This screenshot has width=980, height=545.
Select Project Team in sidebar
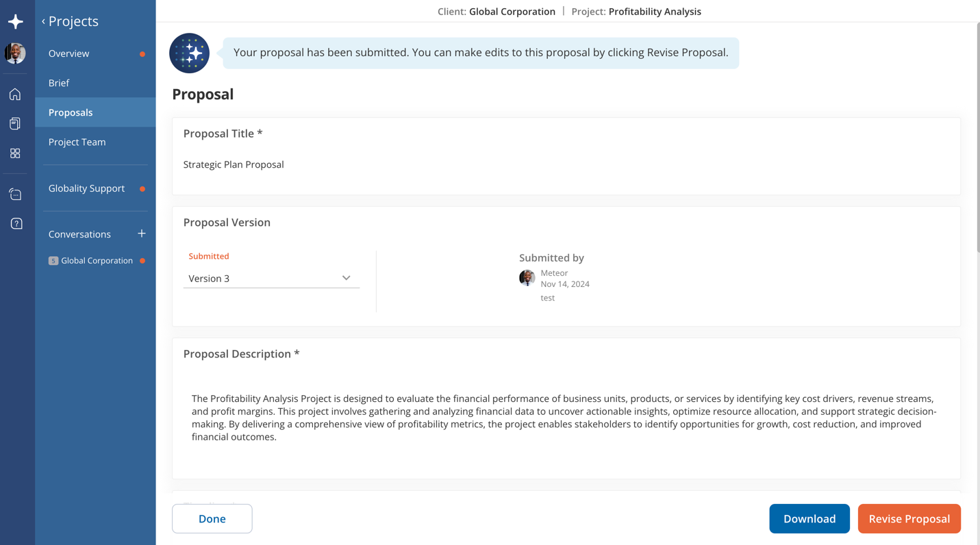(x=77, y=142)
